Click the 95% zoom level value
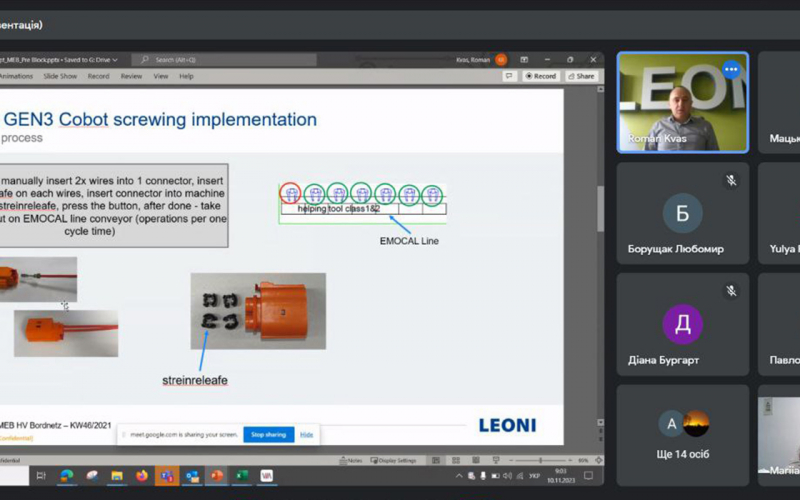This screenshot has height=500, width=800. (583, 460)
